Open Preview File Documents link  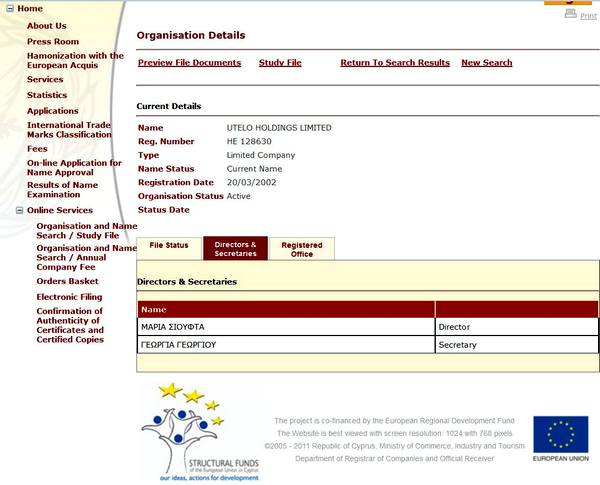click(189, 62)
